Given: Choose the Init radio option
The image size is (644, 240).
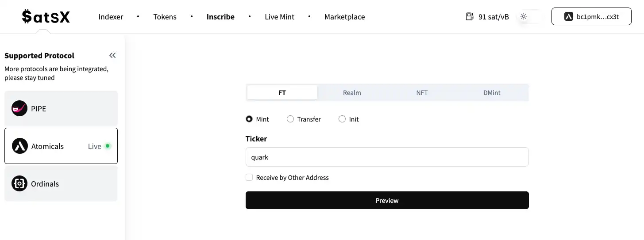Looking at the screenshot, I should click(342, 119).
